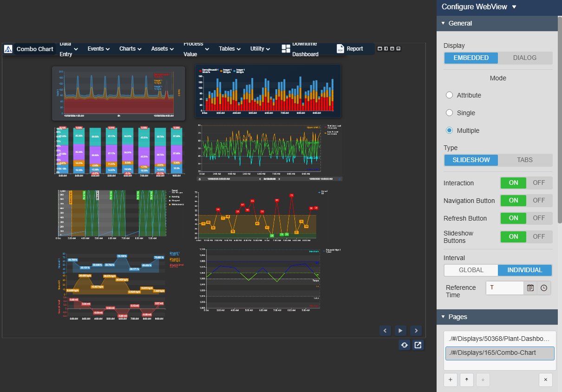Start slideshow with the play button
This screenshot has width=562, height=392.
[400, 330]
